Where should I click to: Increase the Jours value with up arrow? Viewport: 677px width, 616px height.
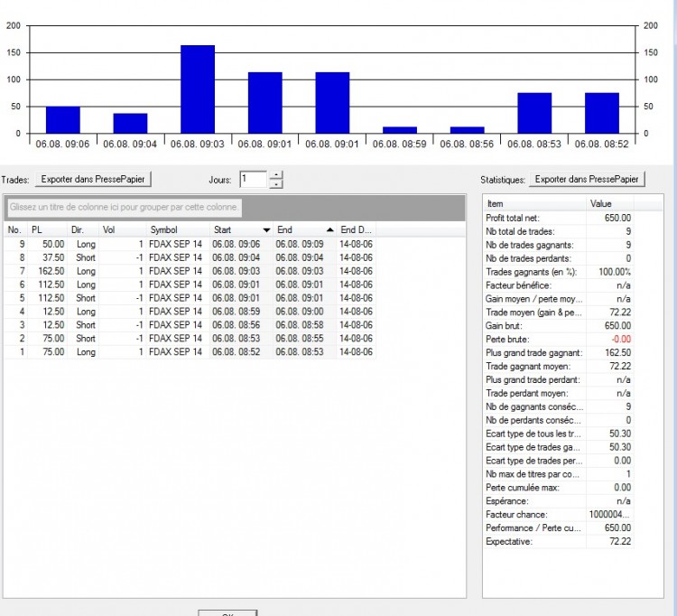[x=276, y=175]
